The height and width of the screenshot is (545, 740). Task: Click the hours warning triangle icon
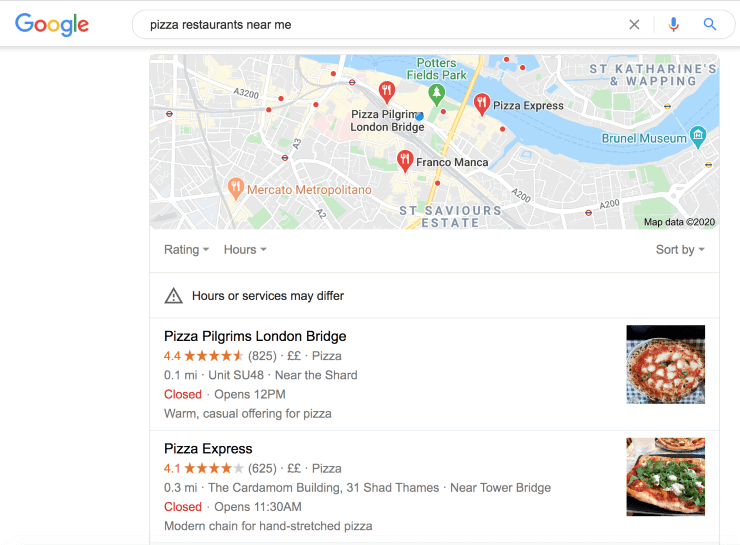174,296
